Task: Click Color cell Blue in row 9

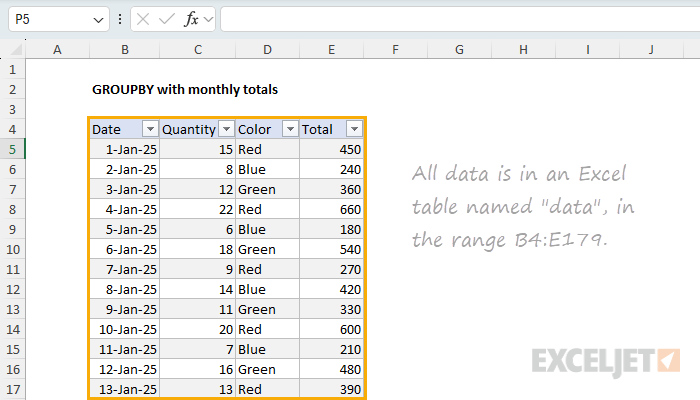Action: coord(267,229)
